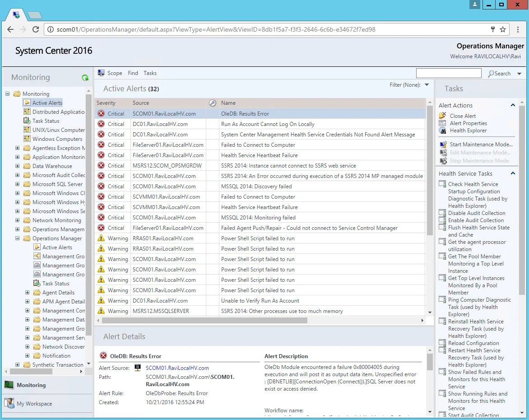Click the Check Health Service task icon
529x420 pixels.
click(x=442, y=184)
